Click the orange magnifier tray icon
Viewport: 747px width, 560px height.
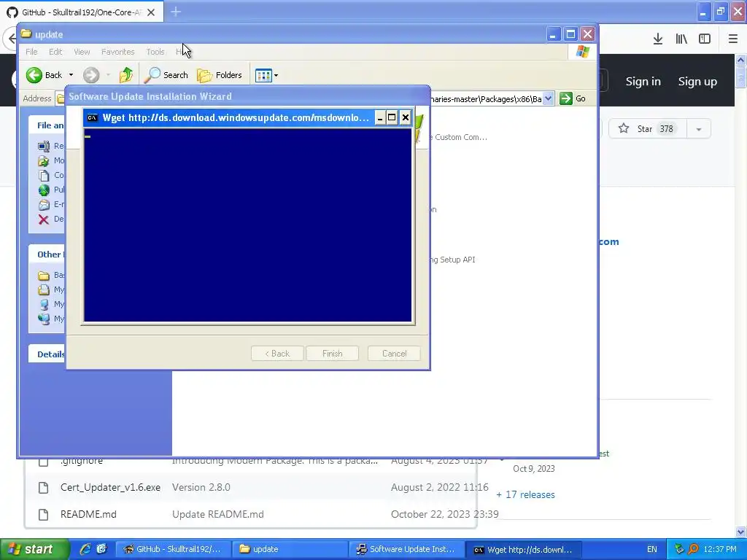(x=693, y=549)
